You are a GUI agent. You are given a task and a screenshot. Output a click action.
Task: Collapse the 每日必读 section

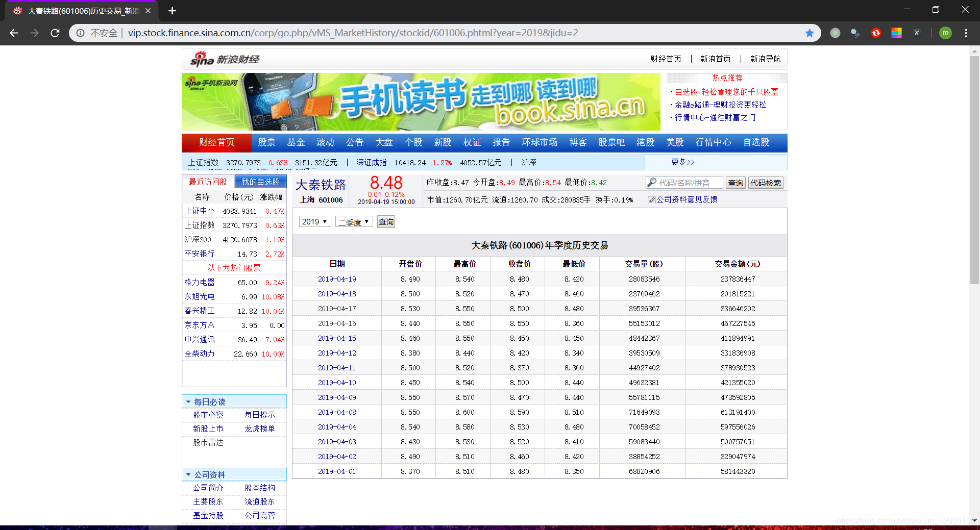[188, 402]
